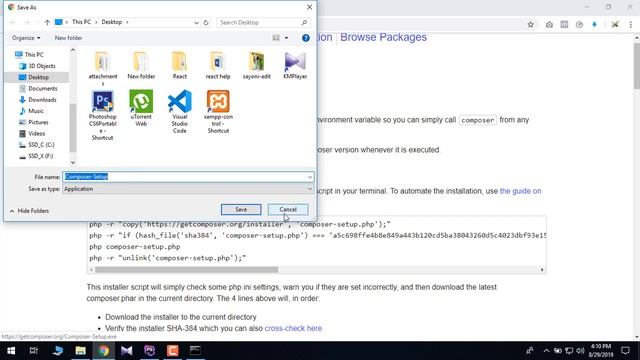
Task: Click the breadcrumb arrow after This PC
Action: [x=96, y=22]
